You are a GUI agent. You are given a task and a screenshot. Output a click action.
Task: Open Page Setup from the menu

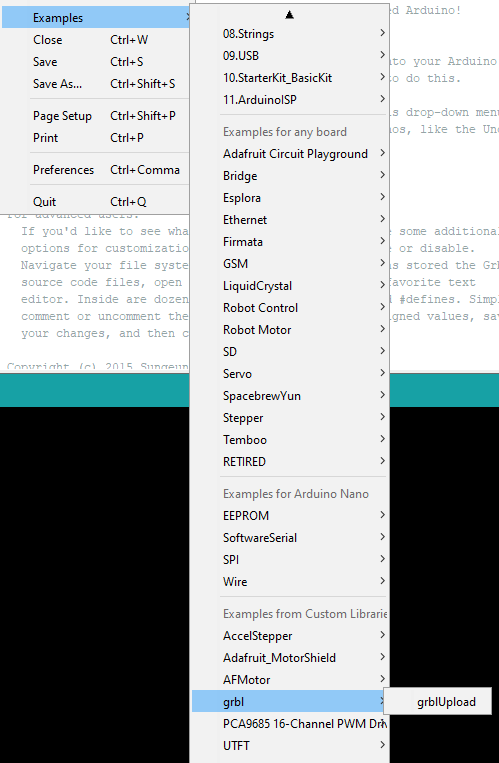(96, 116)
